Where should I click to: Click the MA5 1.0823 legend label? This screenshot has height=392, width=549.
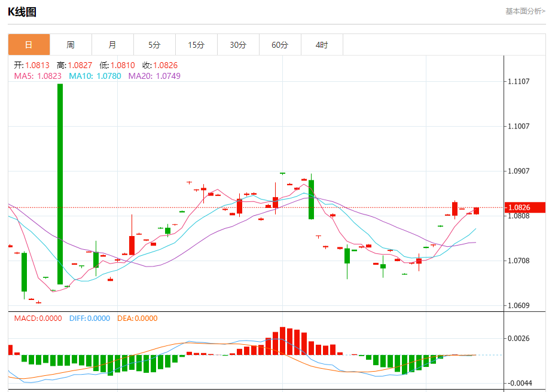(x=38, y=76)
